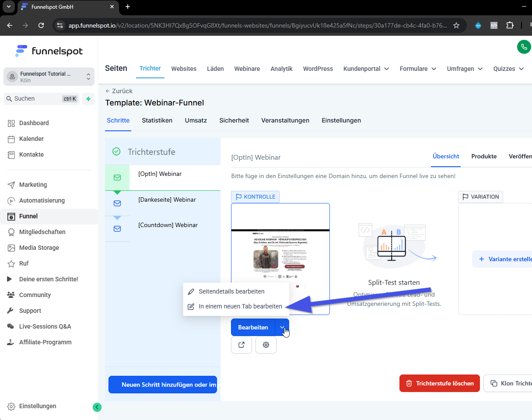
Task: Open the Produkte step tab
Action: (x=484, y=156)
